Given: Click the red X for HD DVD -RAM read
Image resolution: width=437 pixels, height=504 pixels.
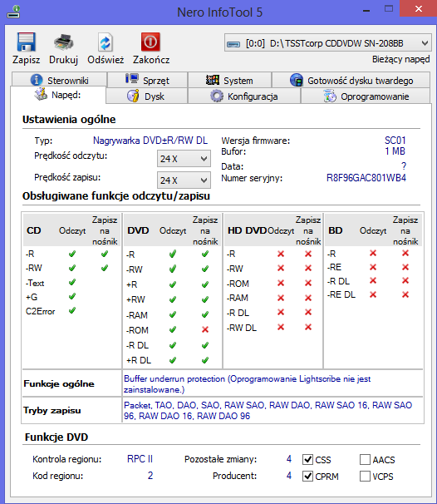Looking at the screenshot, I should click(x=281, y=298).
